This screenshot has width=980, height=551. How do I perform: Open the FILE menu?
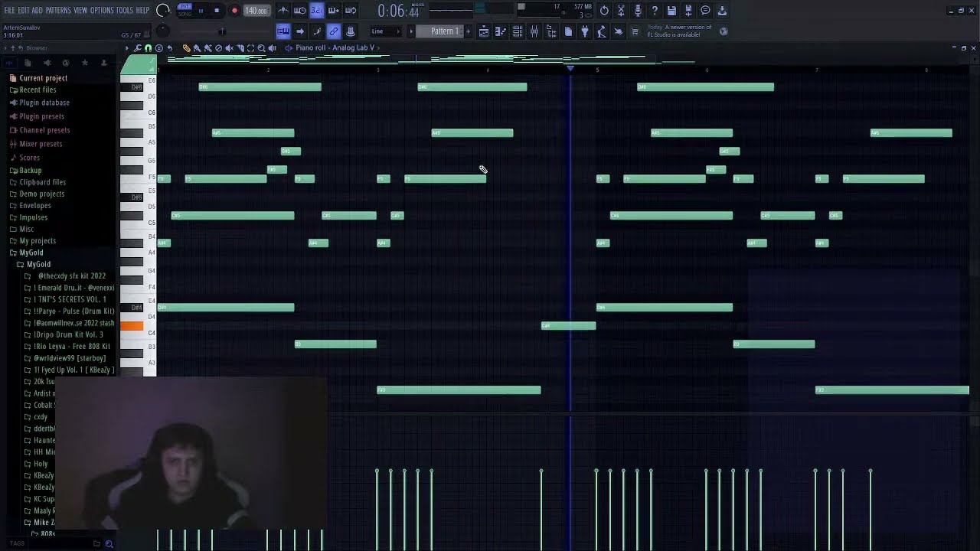(9, 10)
